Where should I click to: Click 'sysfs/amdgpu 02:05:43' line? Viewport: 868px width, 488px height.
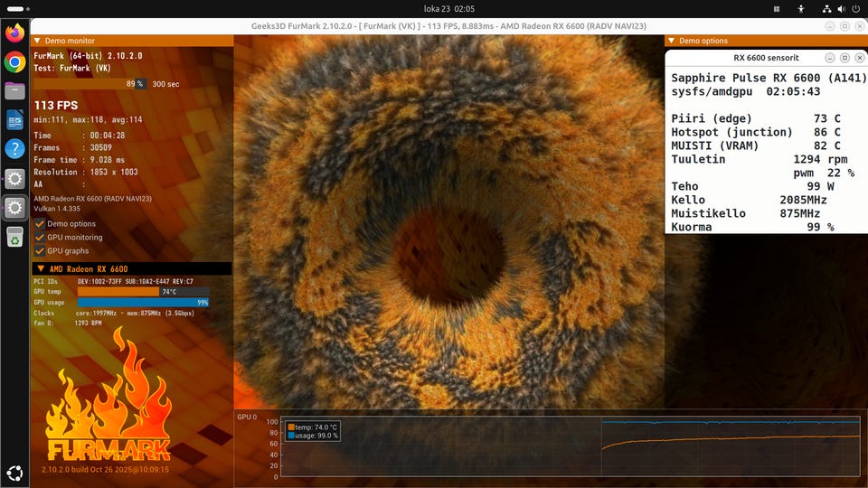tap(746, 92)
